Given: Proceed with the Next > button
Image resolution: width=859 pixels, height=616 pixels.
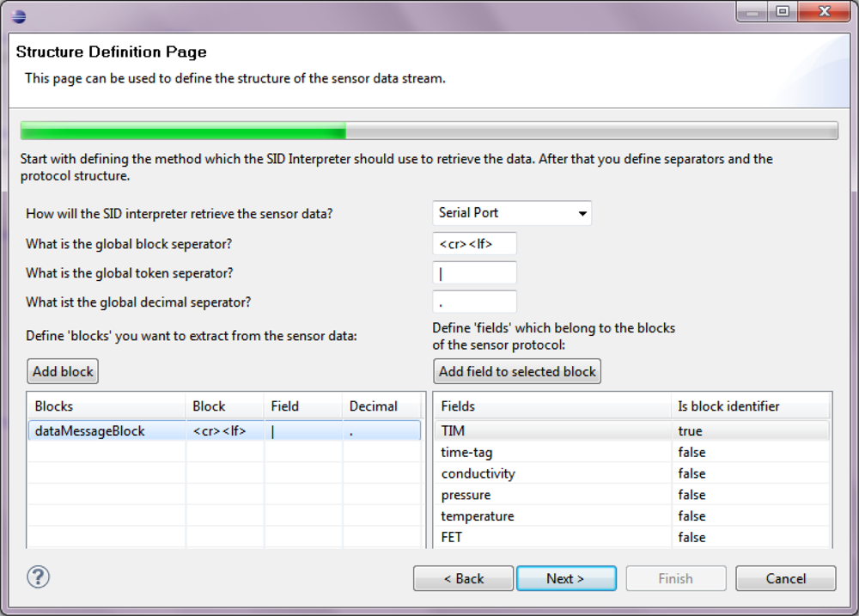Looking at the screenshot, I should (x=566, y=579).
